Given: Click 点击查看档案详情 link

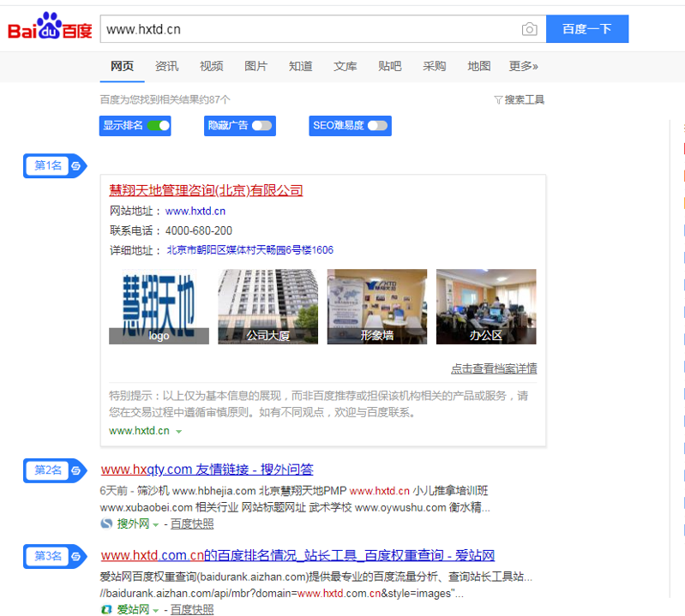Looking at the screenshot, I should coord(494,369).
